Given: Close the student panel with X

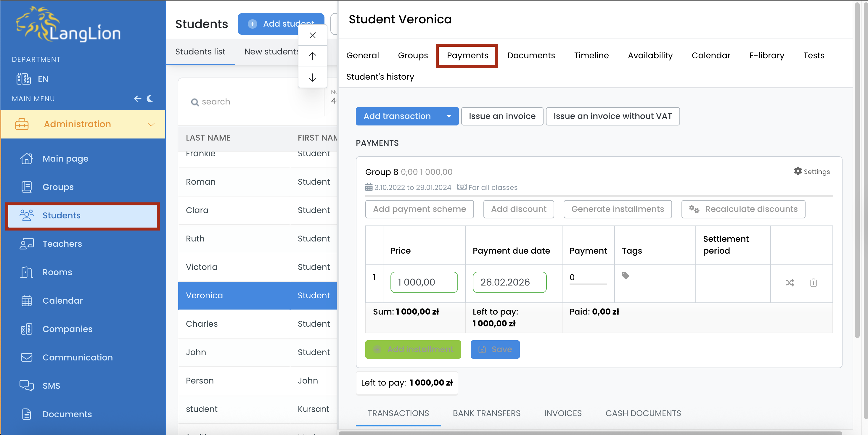Looking at the screenshot, I should [x=312, y=35].
